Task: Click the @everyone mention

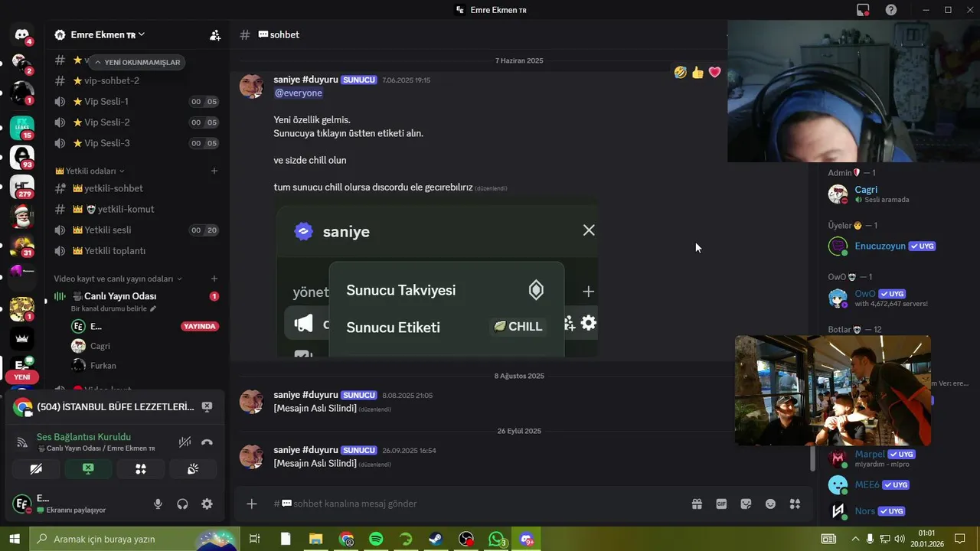Action: click(x=299, y=93)
